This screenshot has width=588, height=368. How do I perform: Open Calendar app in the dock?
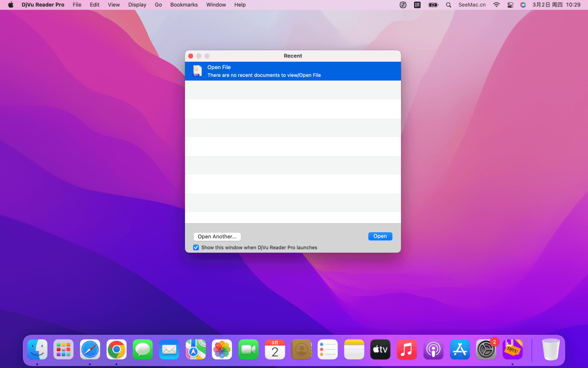[x=275, y=350]
